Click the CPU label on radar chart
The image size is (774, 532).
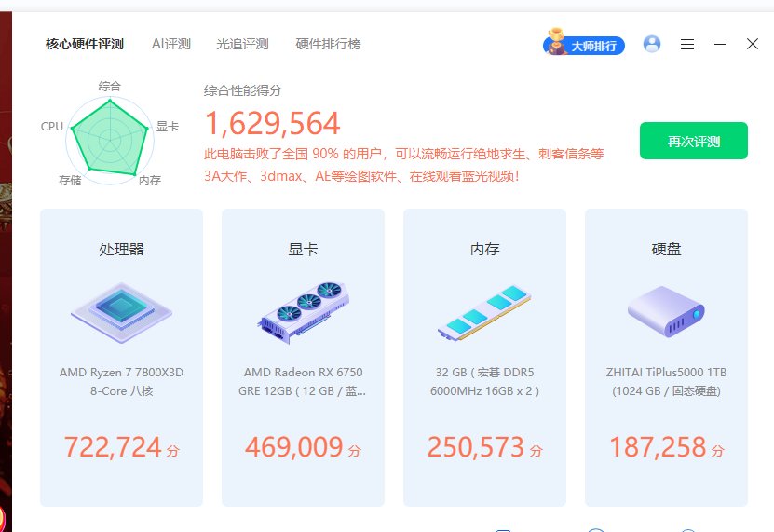(x=52, y=126)
